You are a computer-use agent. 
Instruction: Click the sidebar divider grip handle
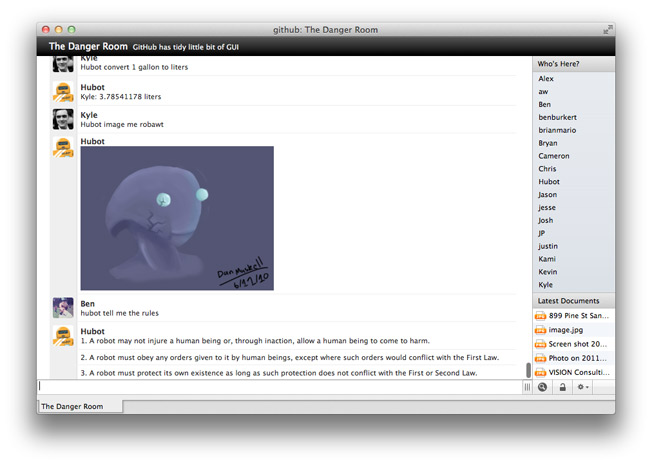click(527, 387)
